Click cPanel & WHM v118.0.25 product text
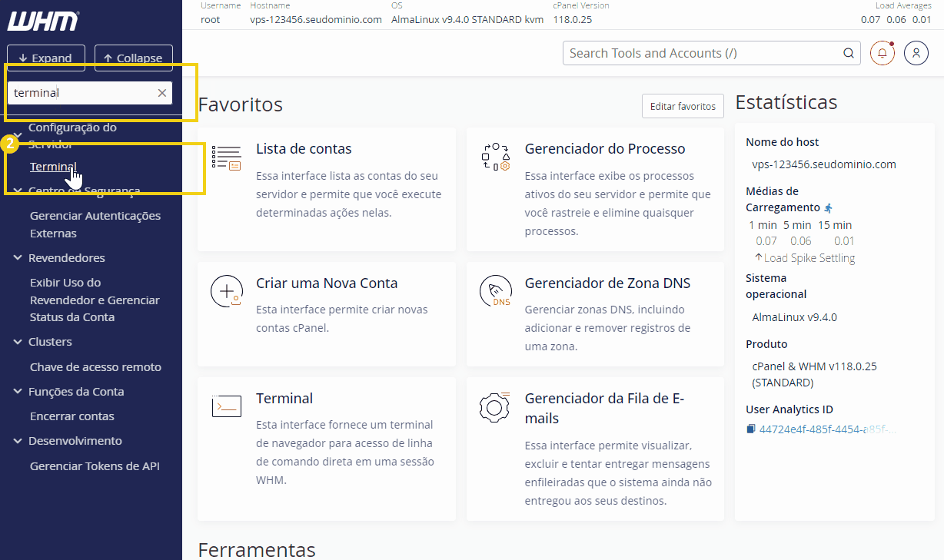The width and height of the screenshot is (944, 560). click(x=815, y=374)
